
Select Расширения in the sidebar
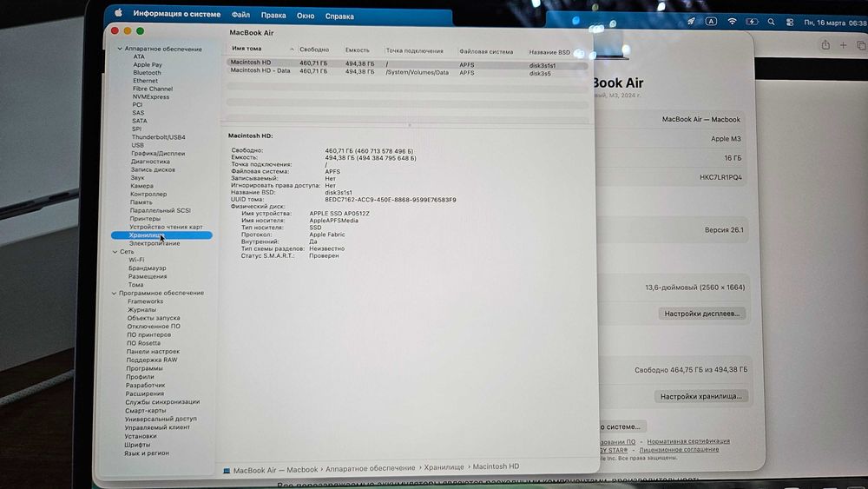[x=144, y=393]
